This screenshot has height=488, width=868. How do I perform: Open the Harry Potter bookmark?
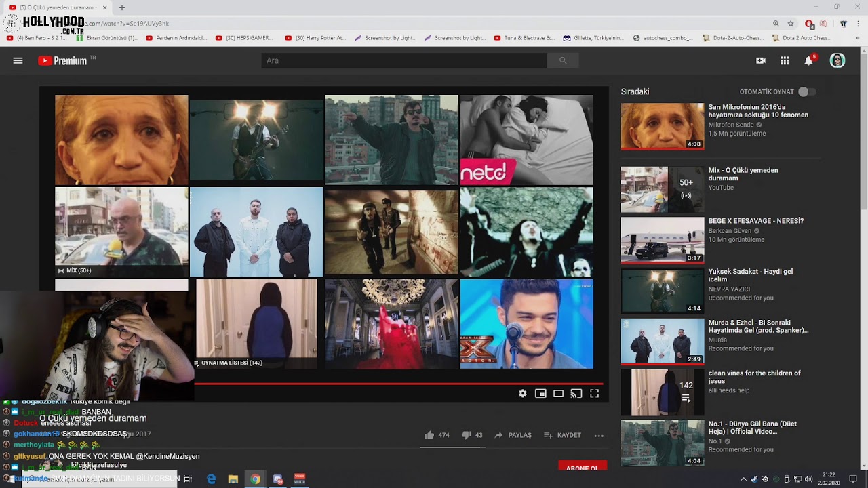click(316, 38)
